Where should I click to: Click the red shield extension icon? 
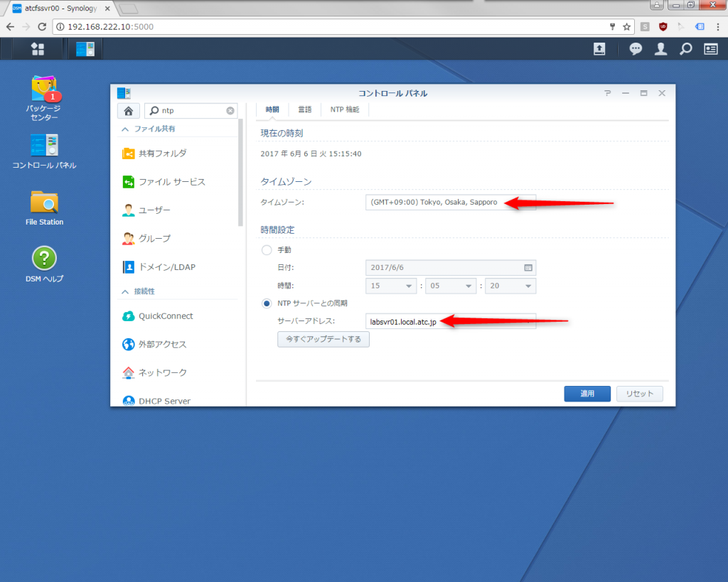(663, 27)
